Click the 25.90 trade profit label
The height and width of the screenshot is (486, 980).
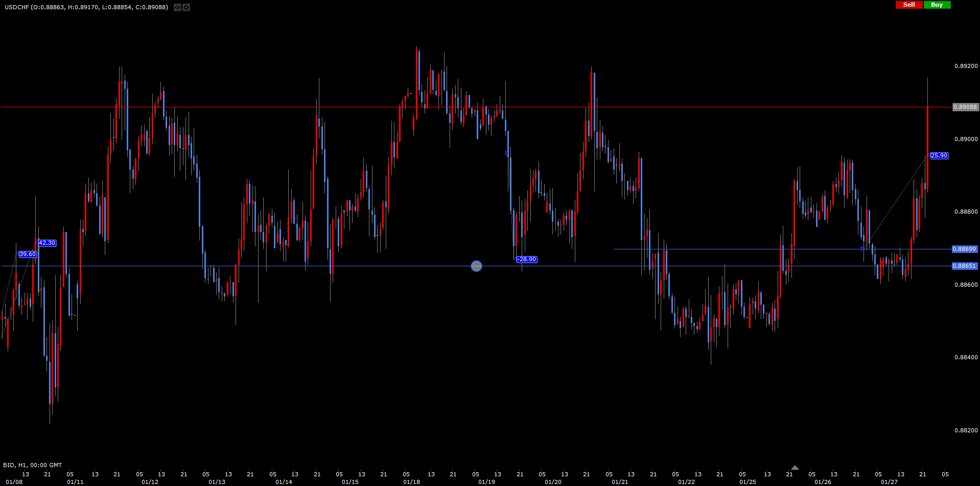coord(939,155)
